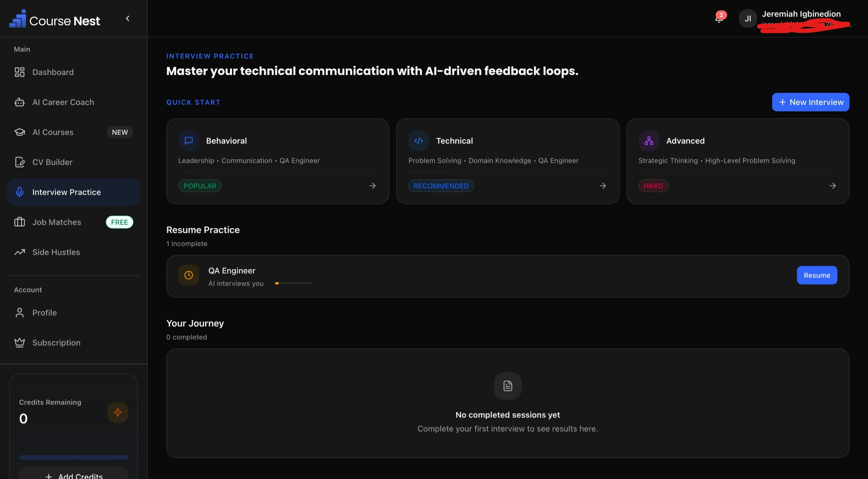Viewport: 868px width, 479px height.
Task: Open the notifications bell
Action: [719, 18]
